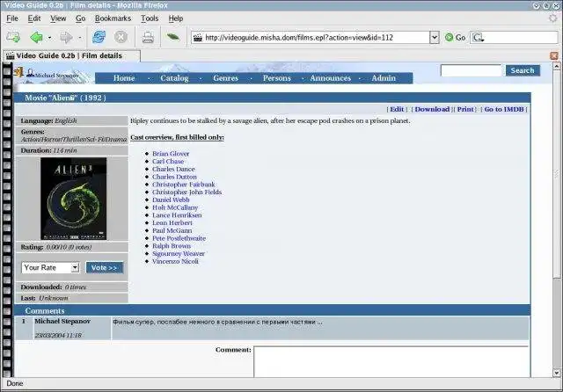This screenshot has width=563, height=392.
Task: Open the Admin section
Action: [384, 78]
